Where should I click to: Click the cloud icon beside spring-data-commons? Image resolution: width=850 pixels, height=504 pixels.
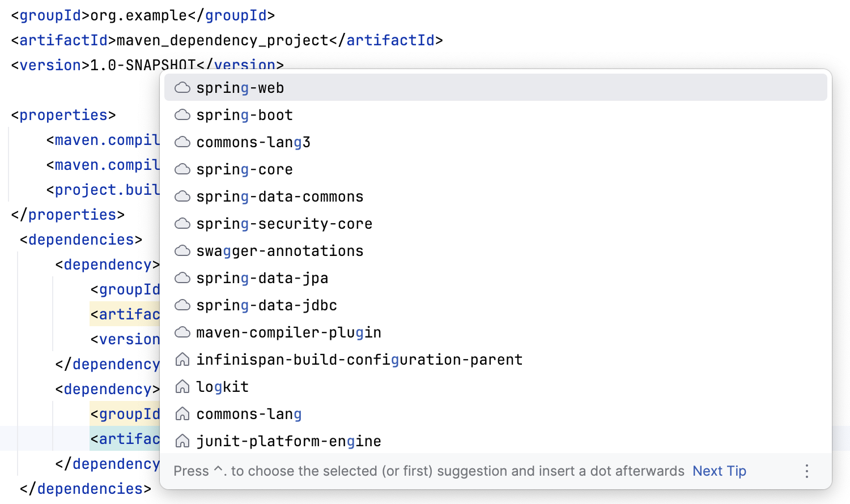click(x=182, y=197)
